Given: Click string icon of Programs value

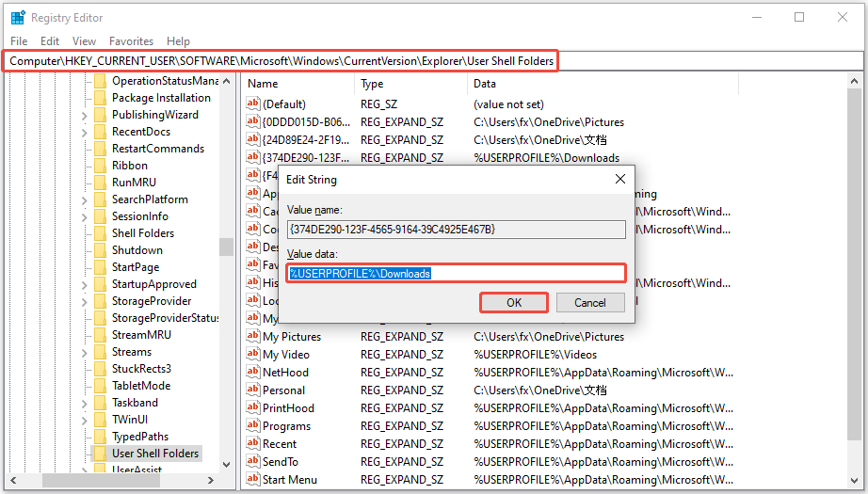Looking at the screenshot, I should click(253, 425).
